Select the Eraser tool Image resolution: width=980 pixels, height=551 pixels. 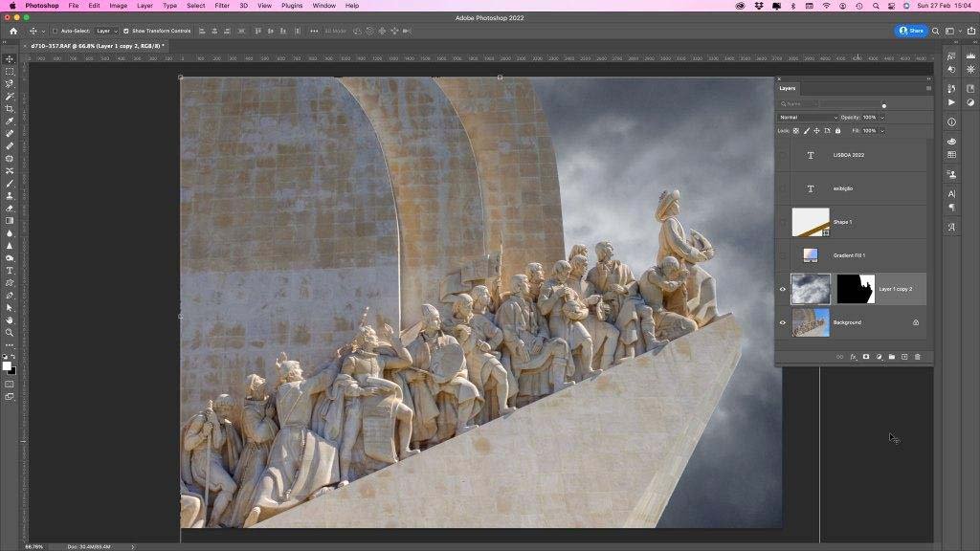(x=10, y=208)
